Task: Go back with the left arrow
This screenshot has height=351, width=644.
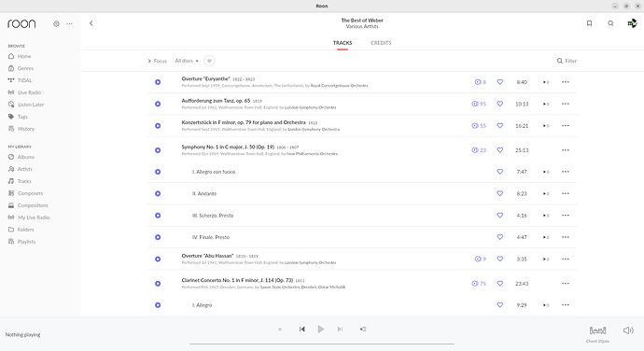Action: pos(91,23)
